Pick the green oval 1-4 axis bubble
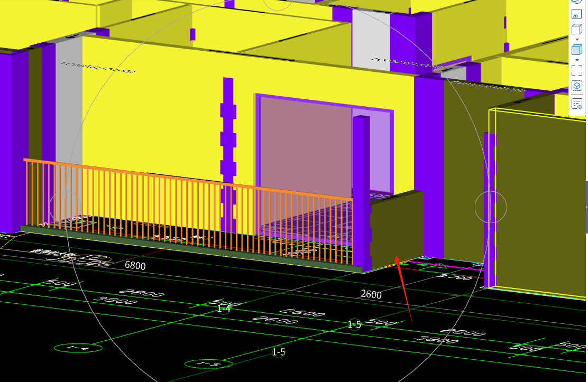 tap(78, 348)
